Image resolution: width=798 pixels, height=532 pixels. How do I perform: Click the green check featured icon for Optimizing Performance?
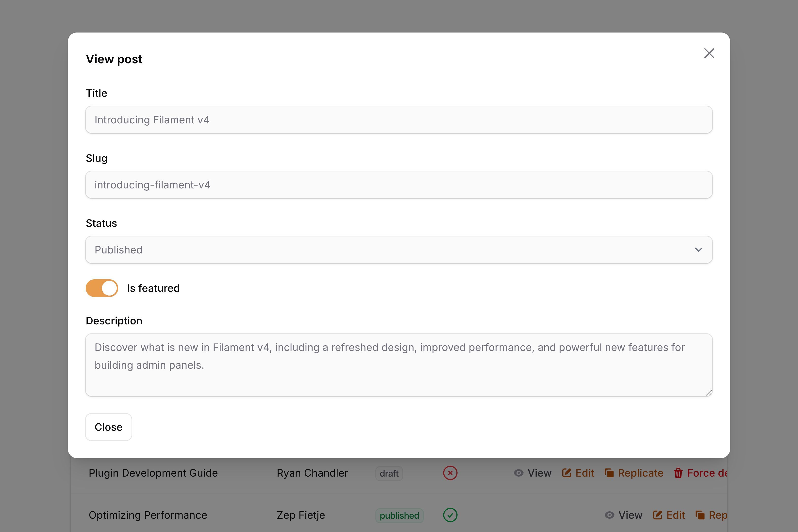click(450, 515)
